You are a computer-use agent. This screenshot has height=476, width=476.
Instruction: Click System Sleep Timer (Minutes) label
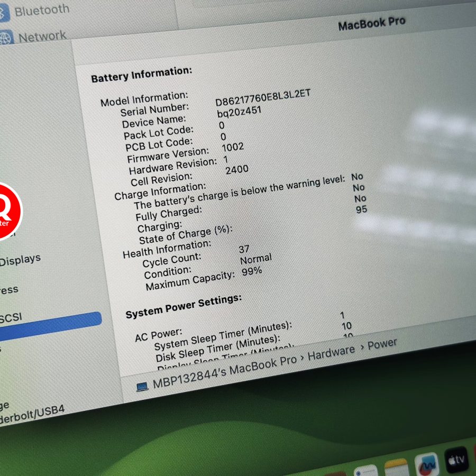point(223,336)
